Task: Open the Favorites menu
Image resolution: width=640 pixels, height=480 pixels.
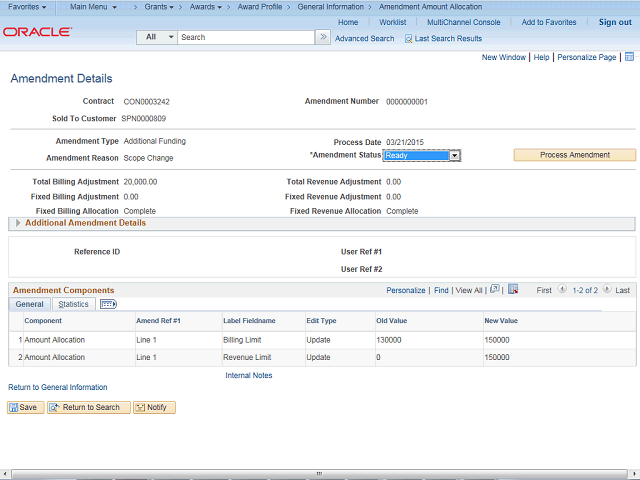Action: [28, 7]
